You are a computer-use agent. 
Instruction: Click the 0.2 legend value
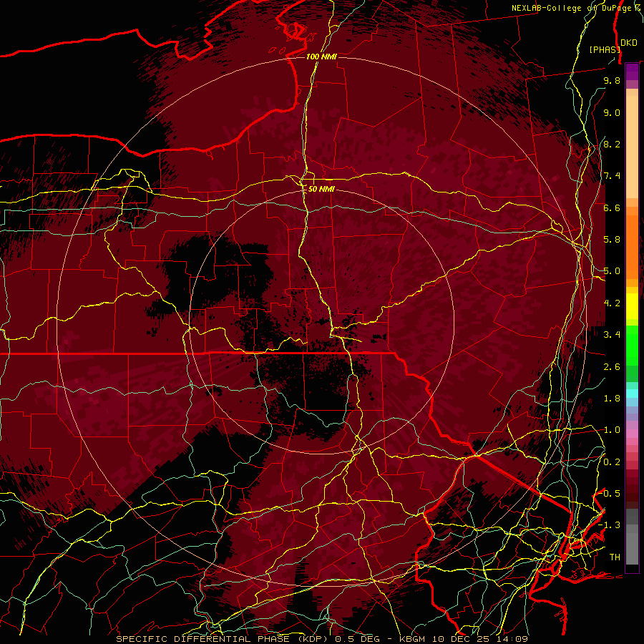coord(612,462)
